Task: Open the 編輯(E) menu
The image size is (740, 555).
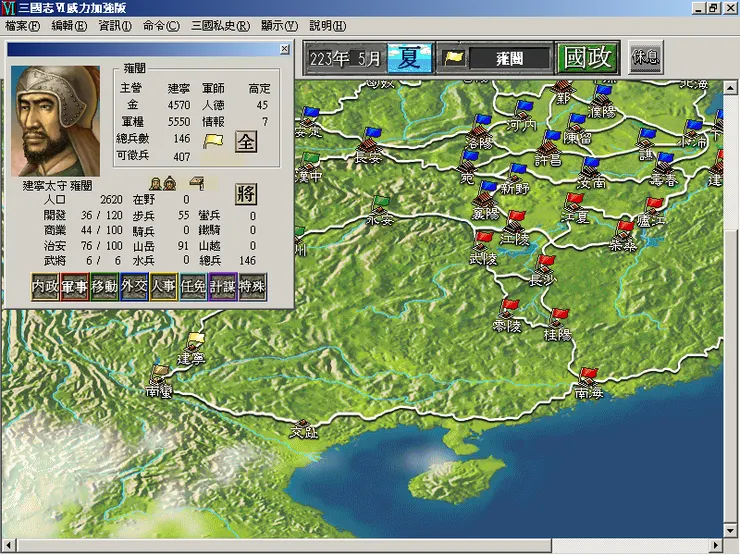Action: click(69, 25)
